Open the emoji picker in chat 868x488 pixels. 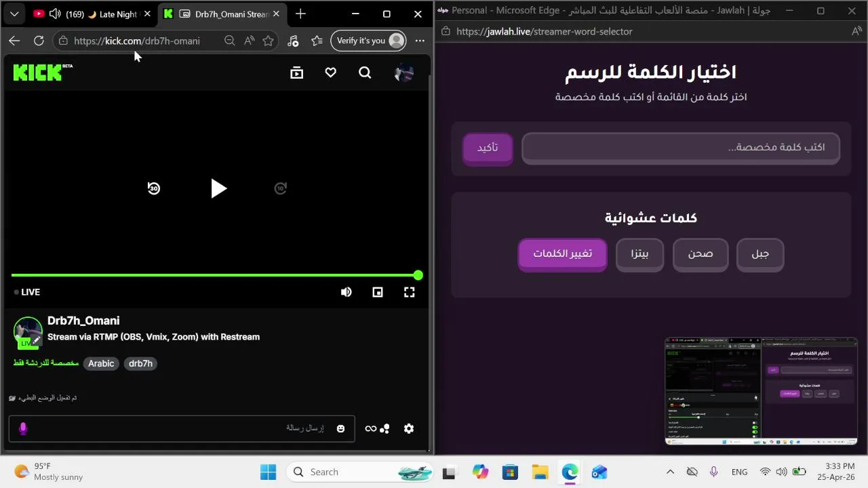[x=340, y=428]
